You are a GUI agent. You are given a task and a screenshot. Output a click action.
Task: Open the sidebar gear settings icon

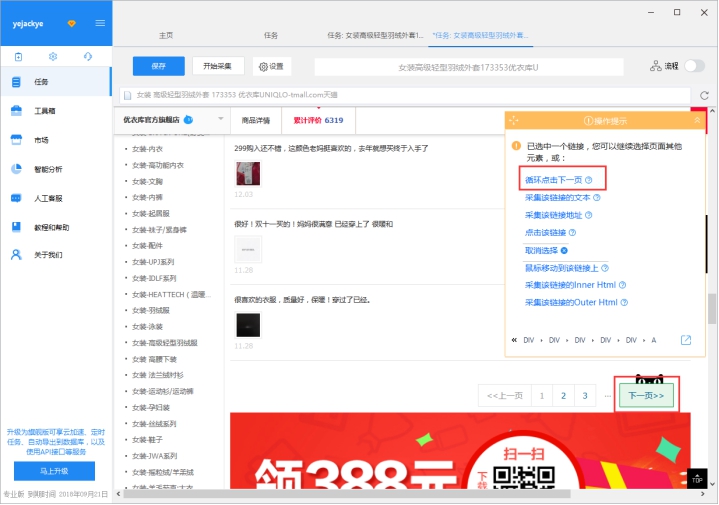[53, 56]
